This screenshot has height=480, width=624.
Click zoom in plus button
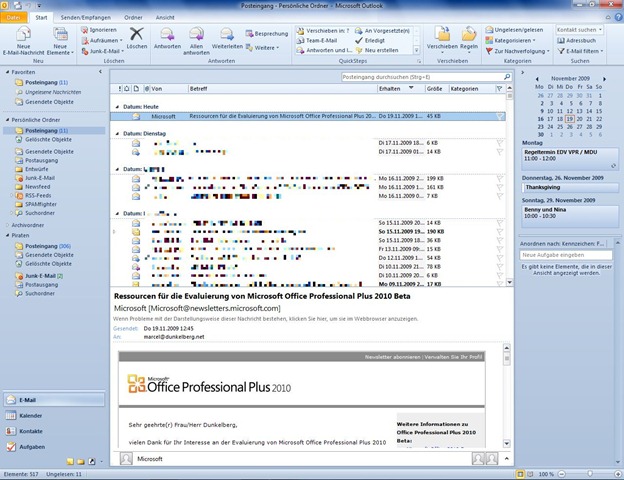coord(618,474)
